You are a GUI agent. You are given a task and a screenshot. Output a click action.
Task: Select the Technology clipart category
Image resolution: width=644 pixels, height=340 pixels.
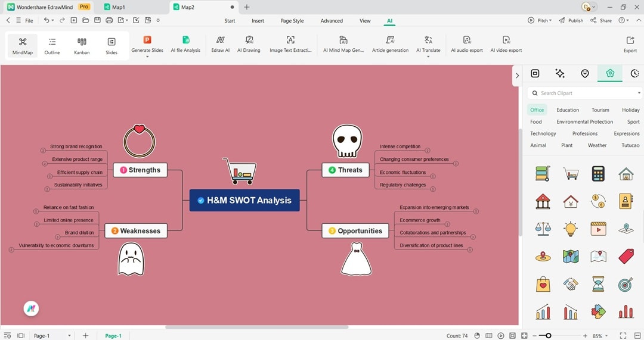point(543,133)
